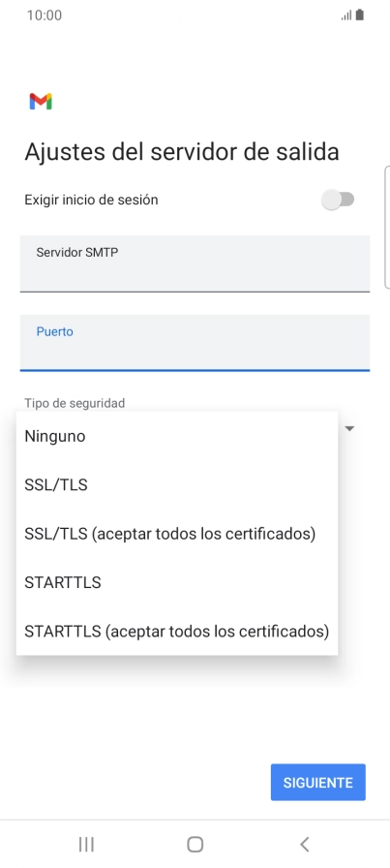Enable the Exigir inicio de sesión switch

tap(338, 200)
